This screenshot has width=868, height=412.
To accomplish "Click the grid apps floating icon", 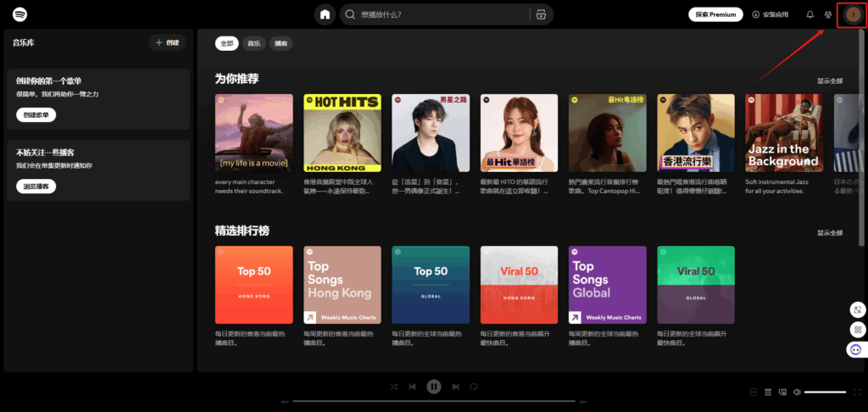I will (858, 330).
